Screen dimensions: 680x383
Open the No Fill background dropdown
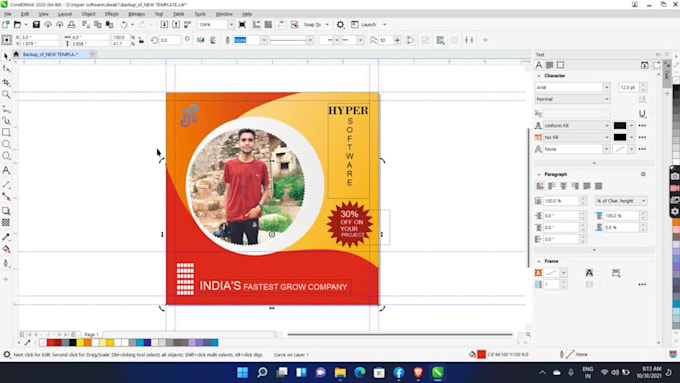click(x=606, y=137)
